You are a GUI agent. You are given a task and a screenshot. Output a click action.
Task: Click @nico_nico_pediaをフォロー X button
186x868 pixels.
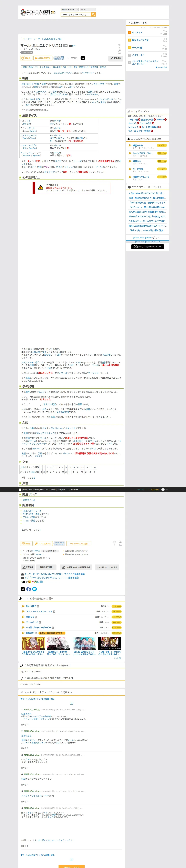point(147,247)
